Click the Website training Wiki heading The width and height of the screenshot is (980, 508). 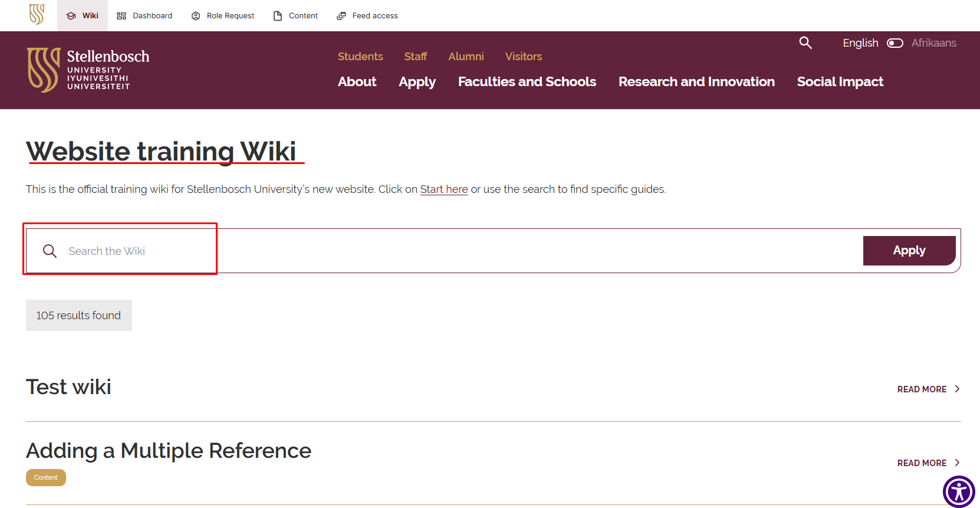[161, 152]
